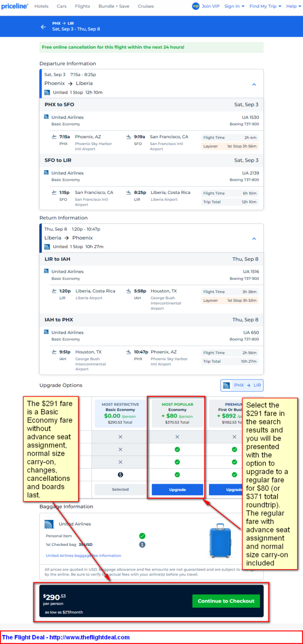The width and height of the screenshot is (303, 644).
Task: Click the Economy Upgrade button
Action: [177, 490]
